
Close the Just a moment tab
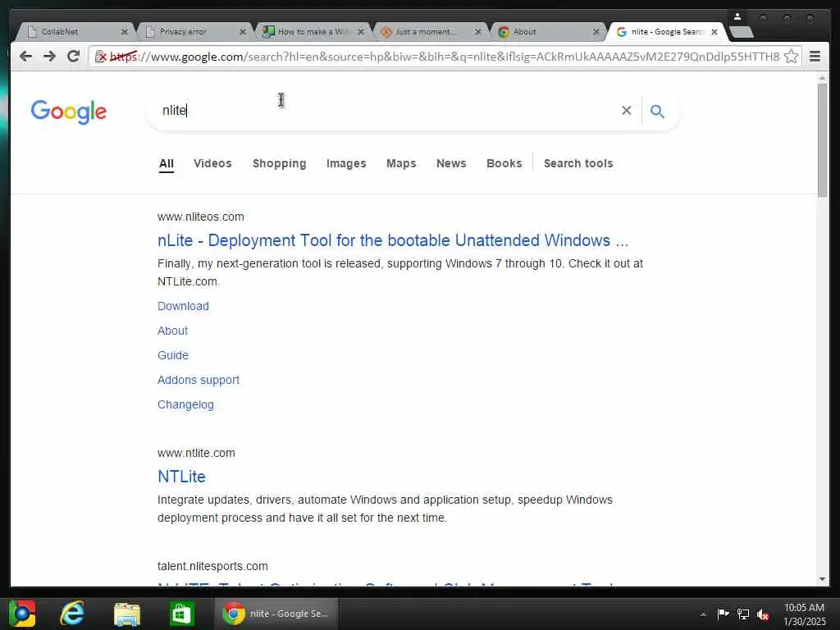coord(478,32)
